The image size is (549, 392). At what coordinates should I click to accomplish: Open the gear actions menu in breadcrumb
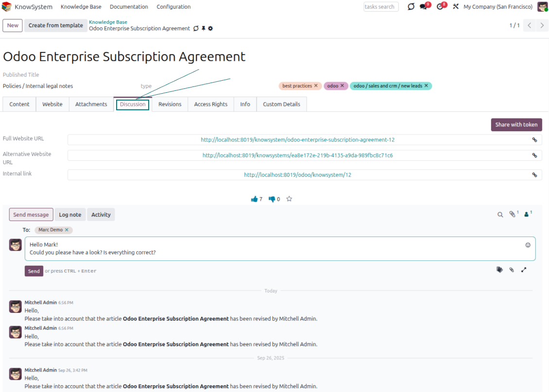click(210, 29)
